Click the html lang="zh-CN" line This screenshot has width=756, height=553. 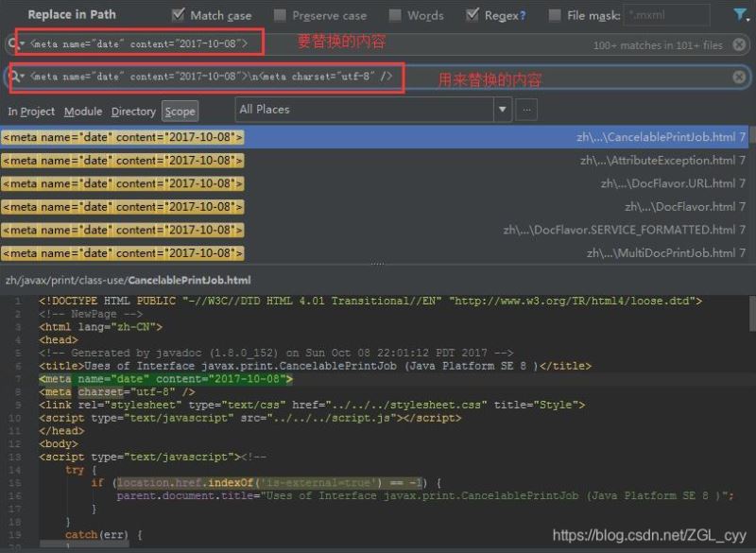pos(100,327)
